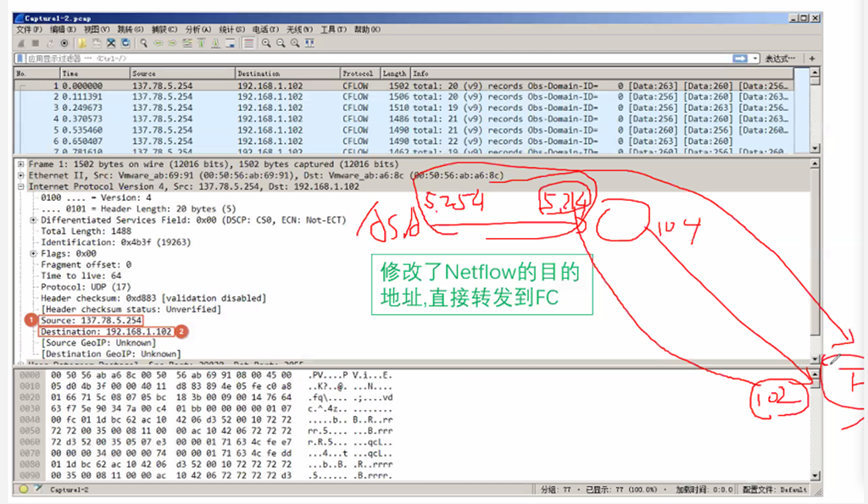Open the display filter bookmark icon
The width and height of the screenshot is (868, 504).
[20, 58]
